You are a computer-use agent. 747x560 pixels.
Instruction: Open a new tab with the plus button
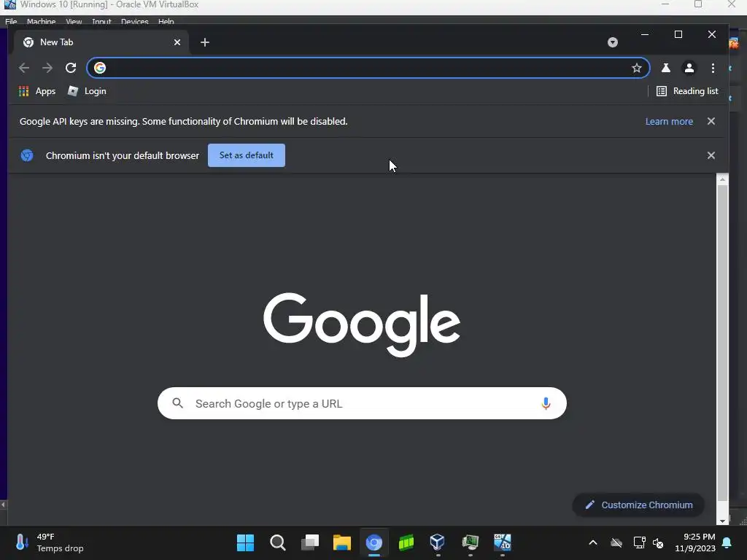tap(205, 42)
